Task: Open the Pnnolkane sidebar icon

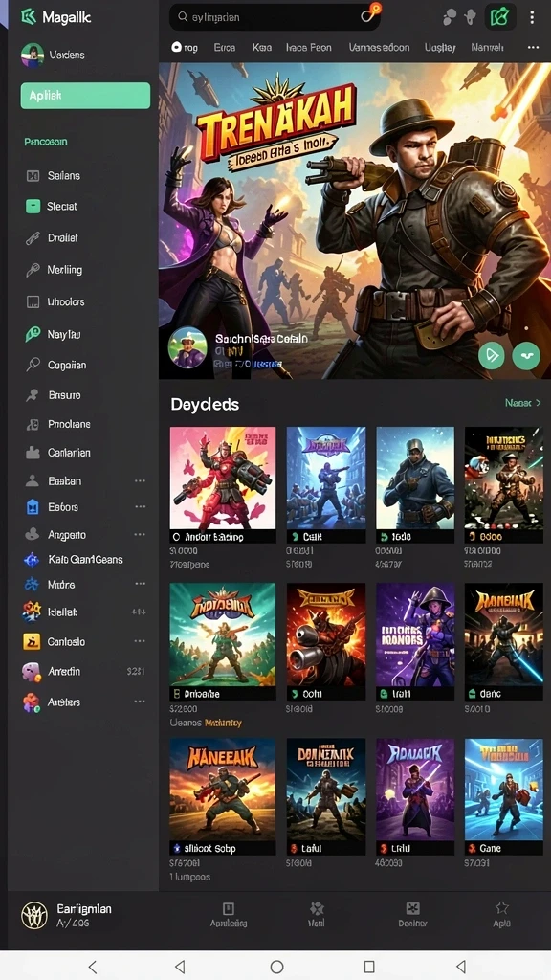Action: tap(33, 424)
